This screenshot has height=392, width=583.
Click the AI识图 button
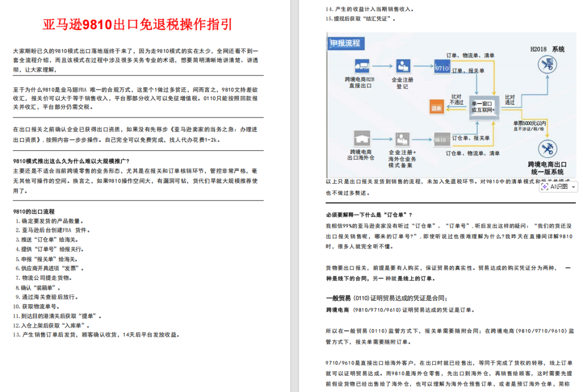click(559, 187)
